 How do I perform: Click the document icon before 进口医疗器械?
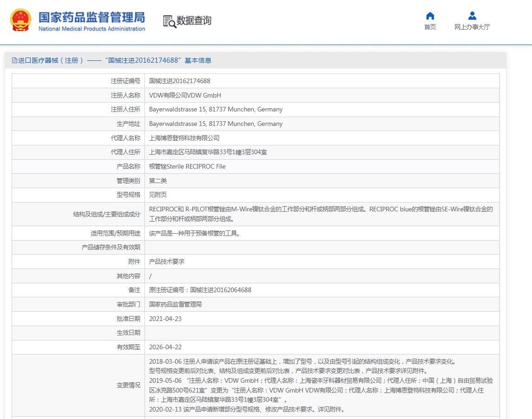tap(14, 60)
